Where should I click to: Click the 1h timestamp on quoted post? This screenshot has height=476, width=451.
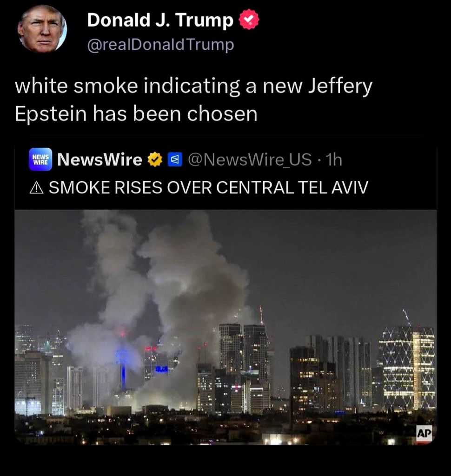(x=334, y=160)
